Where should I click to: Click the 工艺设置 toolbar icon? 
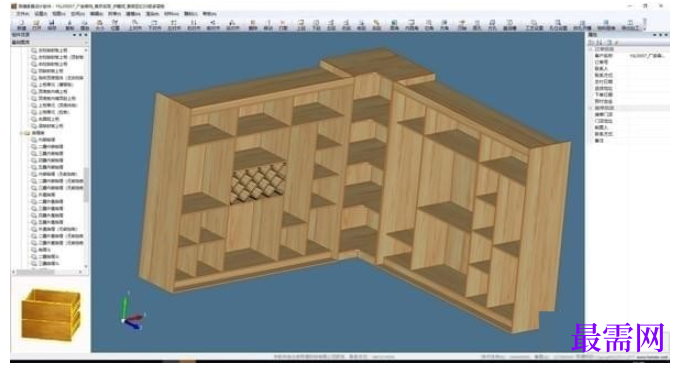tap(534, 24)
